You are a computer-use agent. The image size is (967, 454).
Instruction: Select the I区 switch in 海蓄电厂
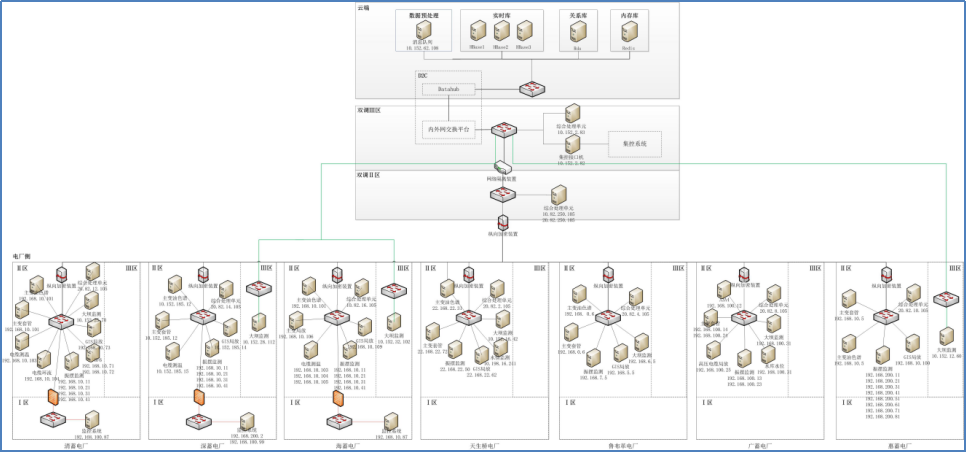coord(340,421)
